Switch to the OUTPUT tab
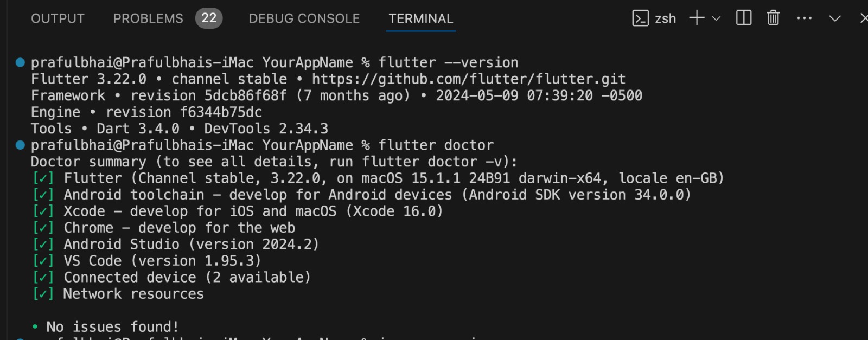This screenshot has height=340, width=868. [x=58, y=18]
